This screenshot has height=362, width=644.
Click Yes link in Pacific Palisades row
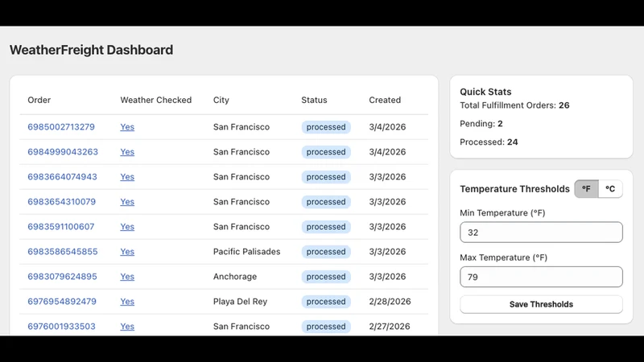click(127, 252)
